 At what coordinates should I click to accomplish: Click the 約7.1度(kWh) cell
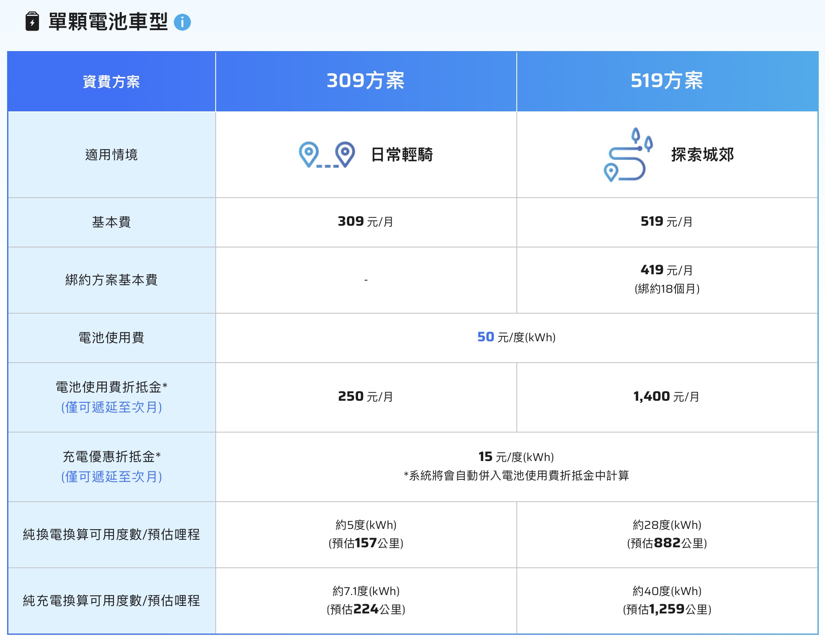click(x=366, y=591)
